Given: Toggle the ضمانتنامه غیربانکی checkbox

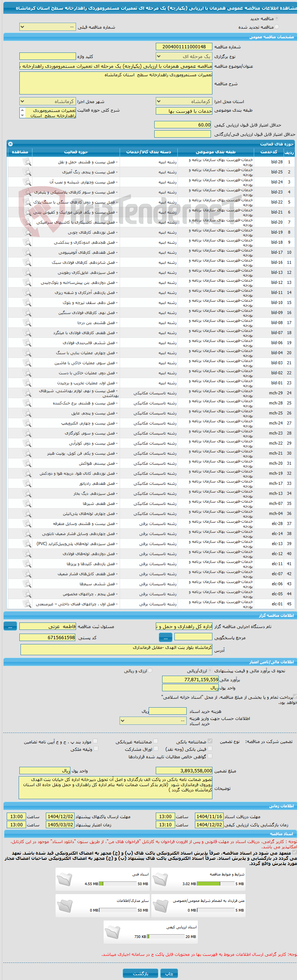Looking at the screenshot, I should (x=155, y=741).
